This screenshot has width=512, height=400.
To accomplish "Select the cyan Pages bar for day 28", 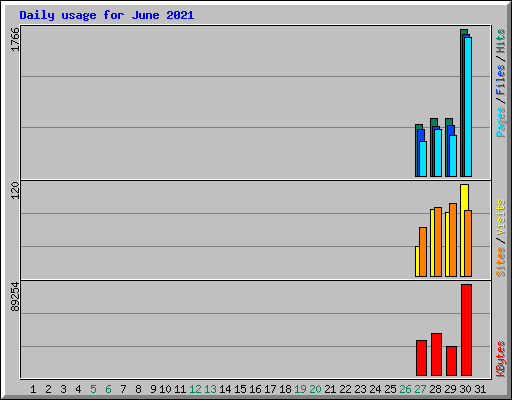I will point(438,153).
